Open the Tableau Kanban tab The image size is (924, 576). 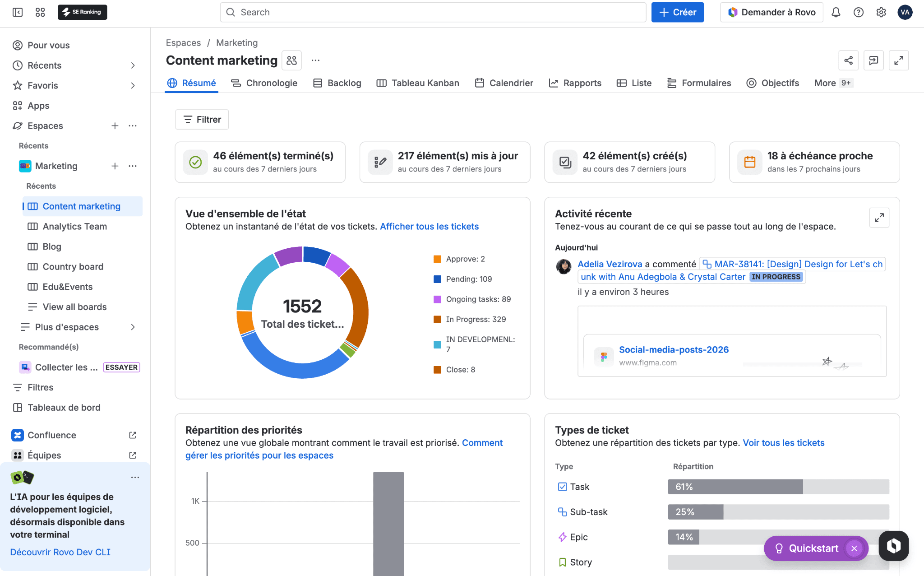[x=418, y=83]
